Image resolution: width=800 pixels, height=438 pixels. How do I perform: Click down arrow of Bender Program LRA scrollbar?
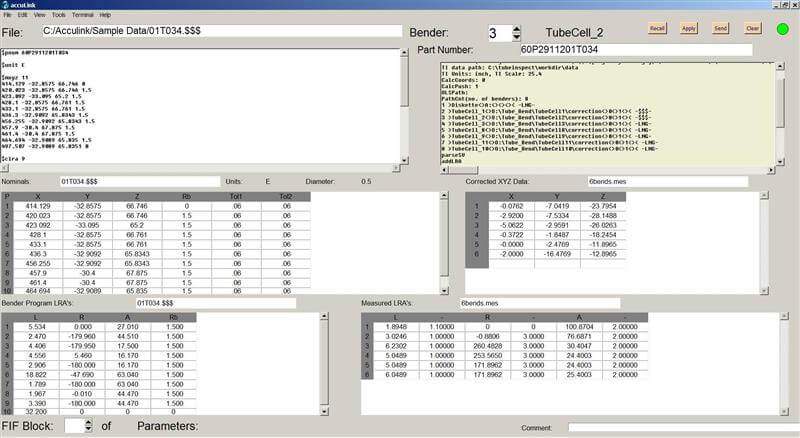(324, 411)
